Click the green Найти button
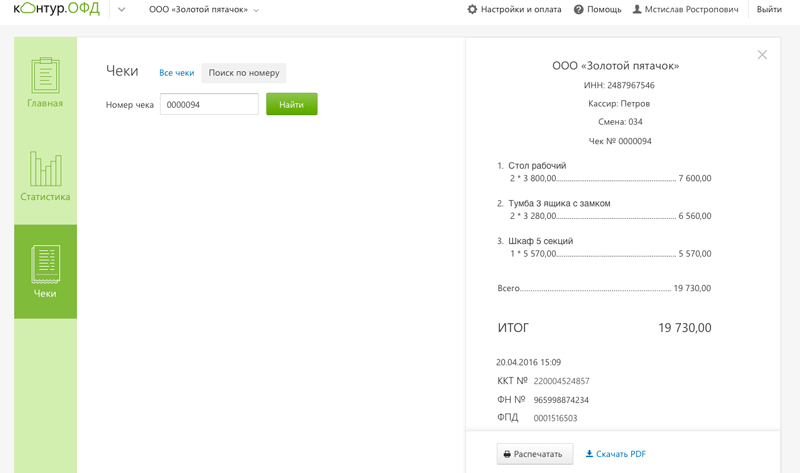The height and width of the screenshot is (473, 800). pos(292,104)
